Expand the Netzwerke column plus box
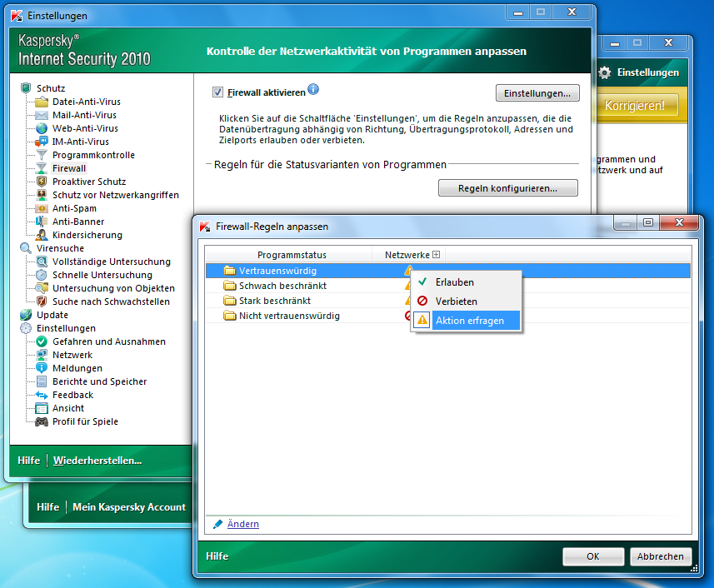This screenshot has width=714, height=588. 437,254
